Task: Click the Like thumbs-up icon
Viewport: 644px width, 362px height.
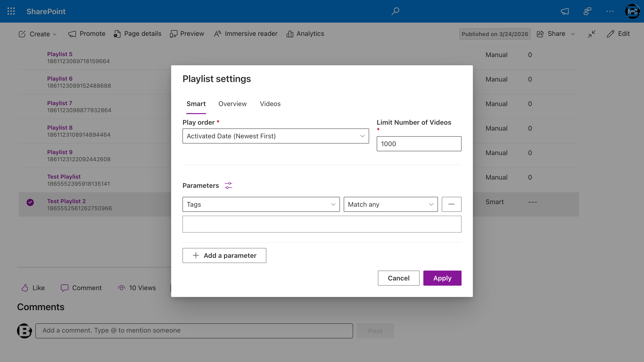Action: 25,288
